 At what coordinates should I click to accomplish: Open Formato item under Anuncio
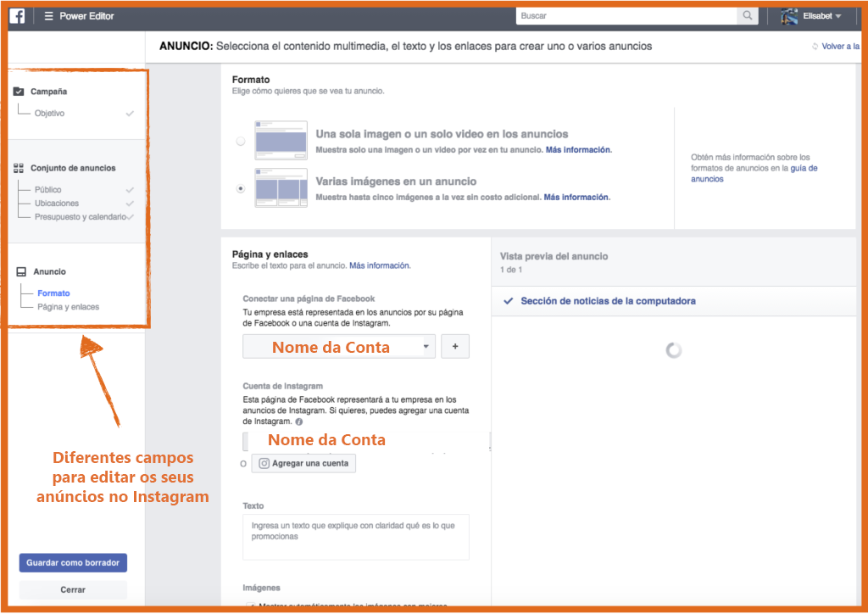[53, 293]
